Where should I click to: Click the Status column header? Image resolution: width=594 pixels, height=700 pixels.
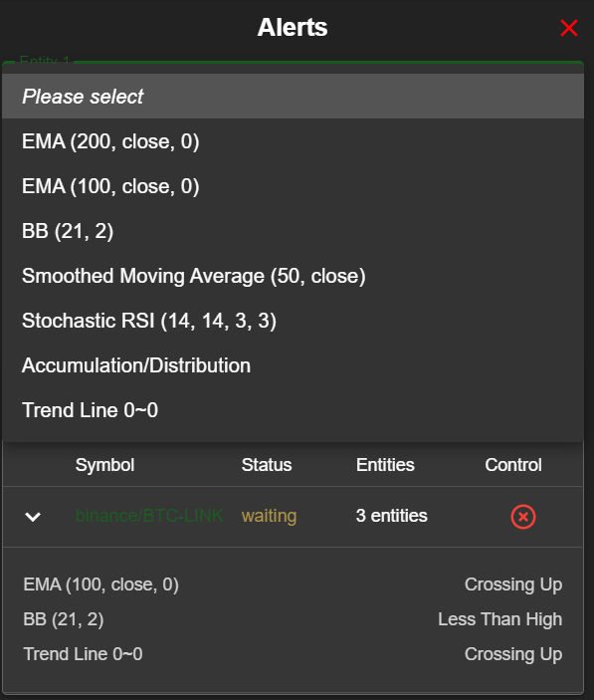(x=267, y=465)
